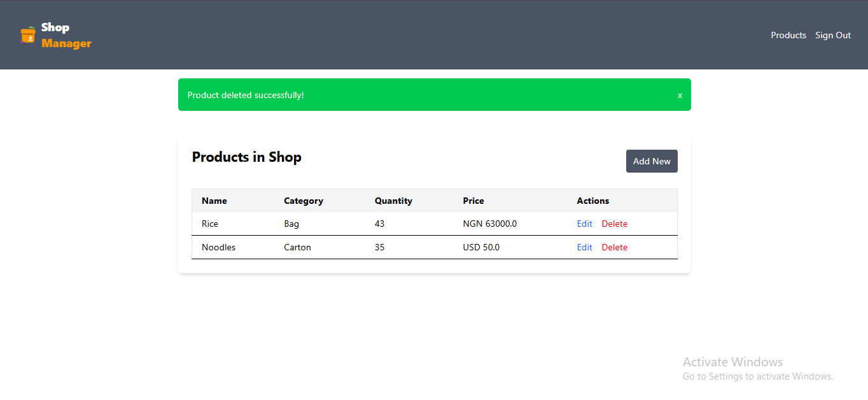Click the Name column header
The width and height of the screenshot is (868, 400).
click(214, 201)
